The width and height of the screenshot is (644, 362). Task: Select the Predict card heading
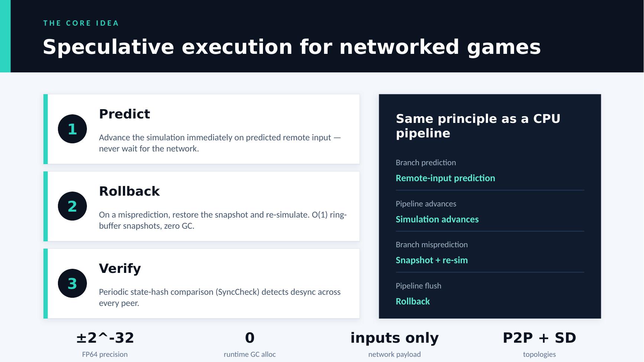[124, 114]
